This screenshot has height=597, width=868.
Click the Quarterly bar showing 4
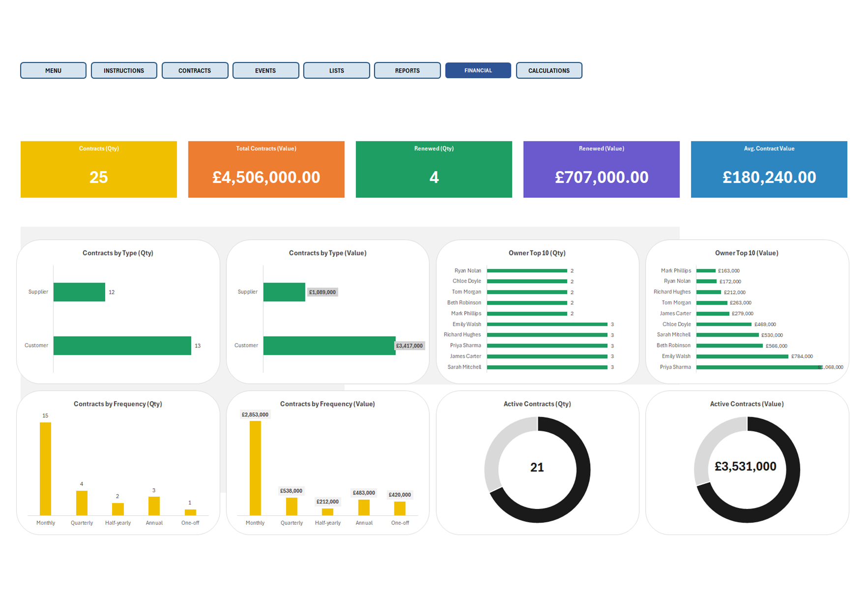[x=82, y=503]
